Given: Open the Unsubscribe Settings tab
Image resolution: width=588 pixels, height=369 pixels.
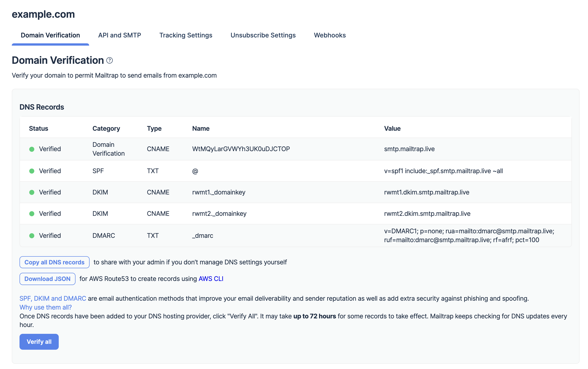Looking at the screenshot, I should [x=263, y=35].
